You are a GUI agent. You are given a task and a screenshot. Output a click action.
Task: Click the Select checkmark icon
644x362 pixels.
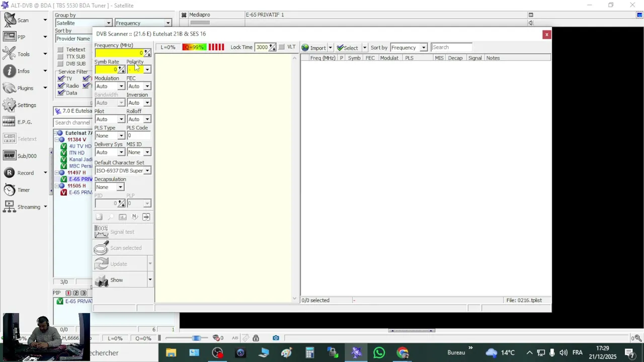(340, 48)
